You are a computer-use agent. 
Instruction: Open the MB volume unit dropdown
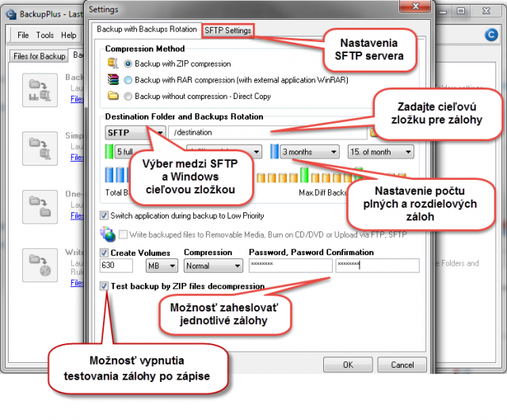pos(162,265)
